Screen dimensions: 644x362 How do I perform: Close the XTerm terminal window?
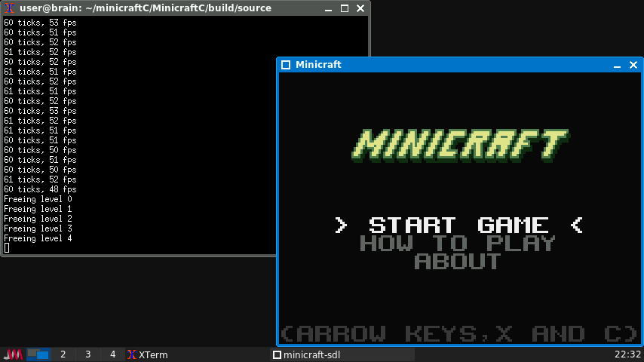coord(360,8)
